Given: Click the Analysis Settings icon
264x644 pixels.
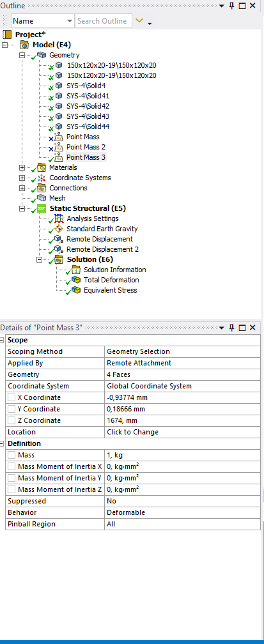Looking at the screenshot, I should click(x=59, y=219).
